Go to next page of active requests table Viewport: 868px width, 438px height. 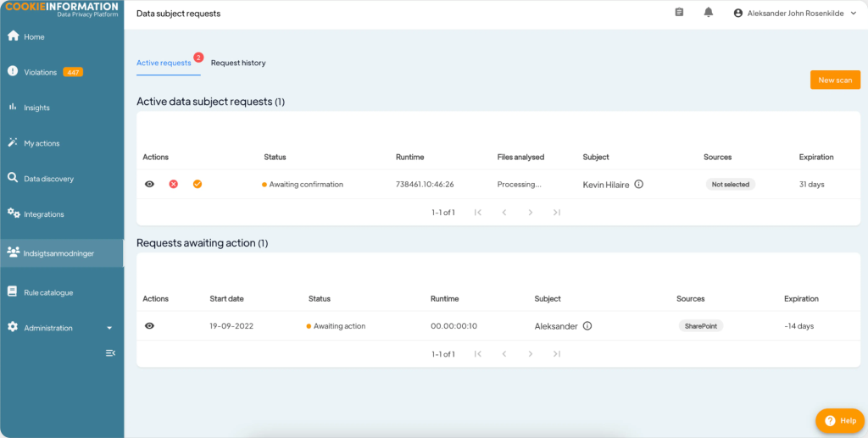pos(531,213)
